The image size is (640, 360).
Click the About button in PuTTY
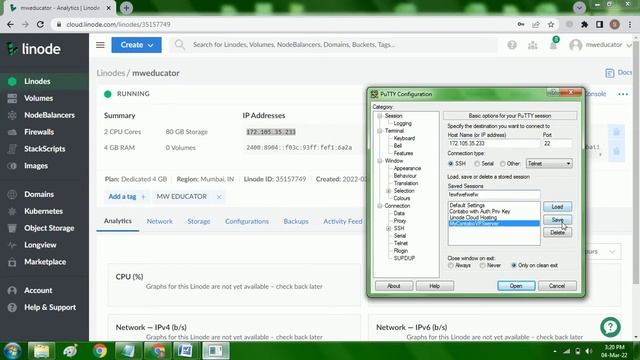pyautogui.click(x=394, y=286)
